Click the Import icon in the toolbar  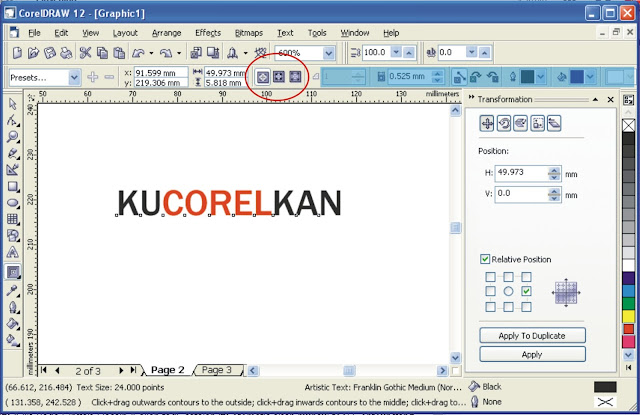[196, 53]
